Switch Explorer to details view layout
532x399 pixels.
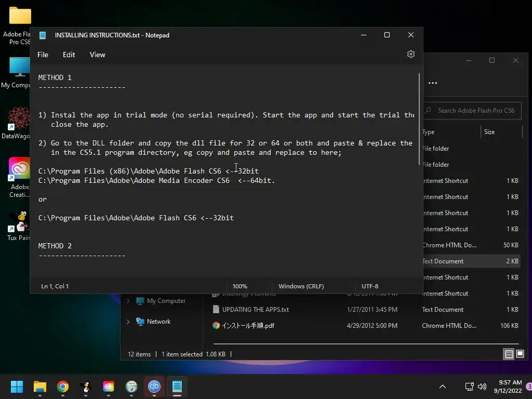(509, 354)
